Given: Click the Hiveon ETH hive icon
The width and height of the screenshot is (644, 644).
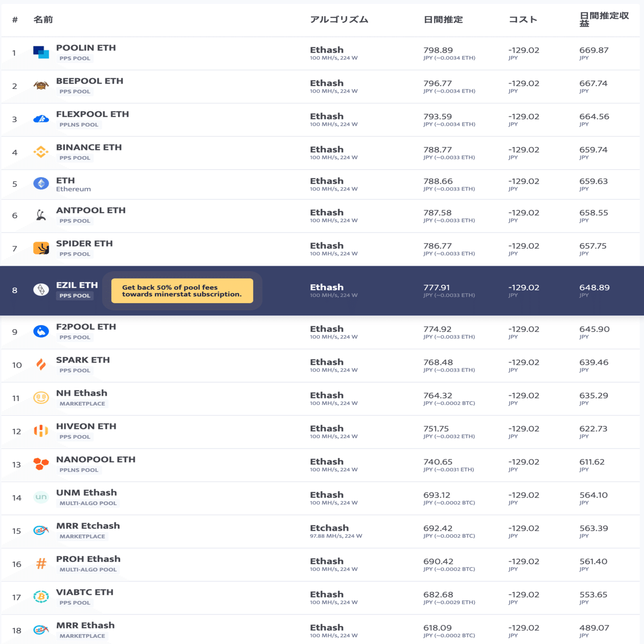Looking at the screenshot, I should coord(41,431).
